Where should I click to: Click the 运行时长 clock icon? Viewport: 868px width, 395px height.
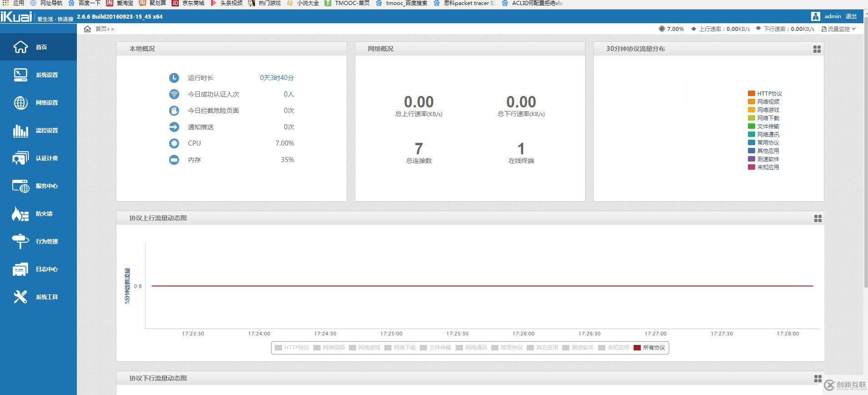tap(174, 78)
